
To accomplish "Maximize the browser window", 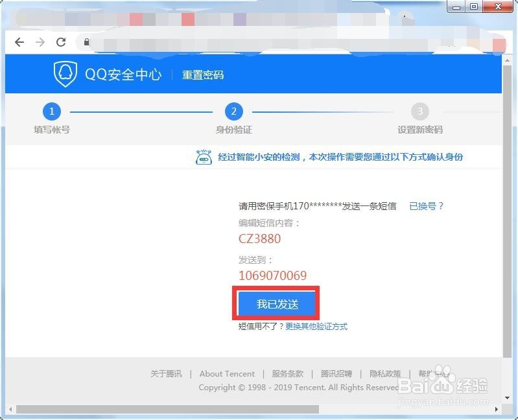I will click(x=474, y=6).
